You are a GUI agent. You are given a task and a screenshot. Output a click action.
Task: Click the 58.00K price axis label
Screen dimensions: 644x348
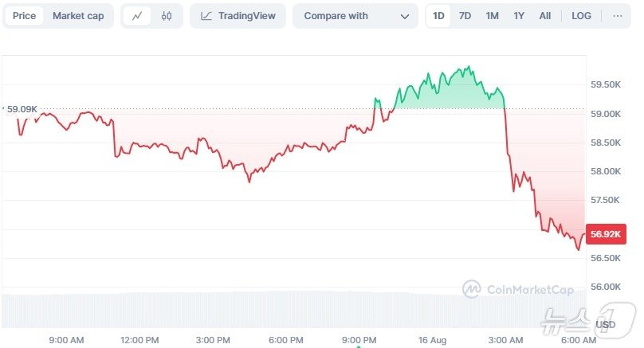(607, 171)
